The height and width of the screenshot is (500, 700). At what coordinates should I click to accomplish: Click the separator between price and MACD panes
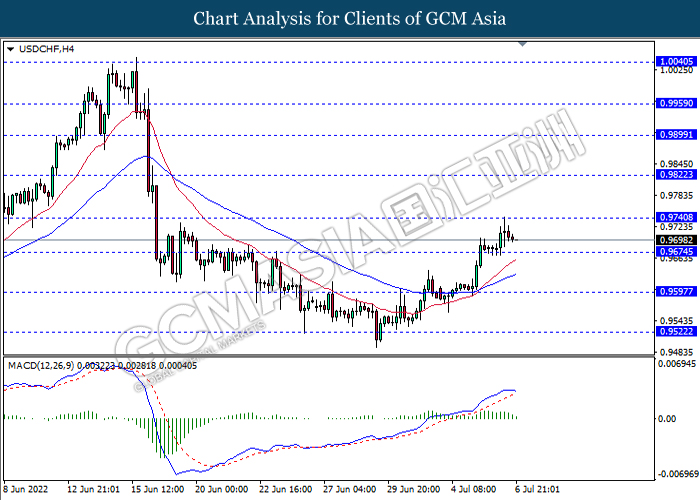329,355
